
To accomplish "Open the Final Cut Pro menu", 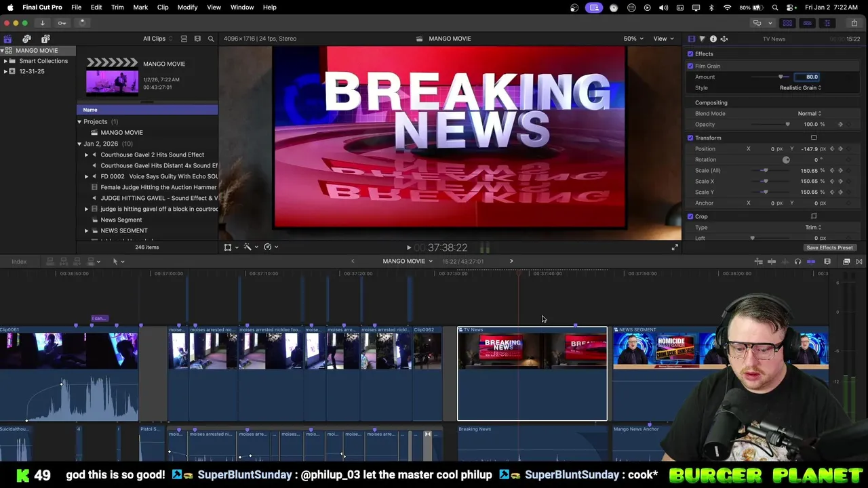I will (42, 7).
